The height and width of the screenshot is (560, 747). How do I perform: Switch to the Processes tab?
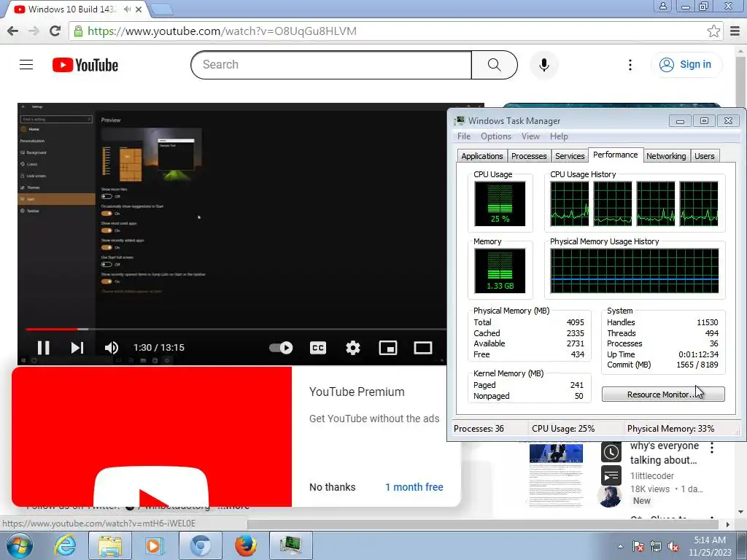[x=529, y=156]
